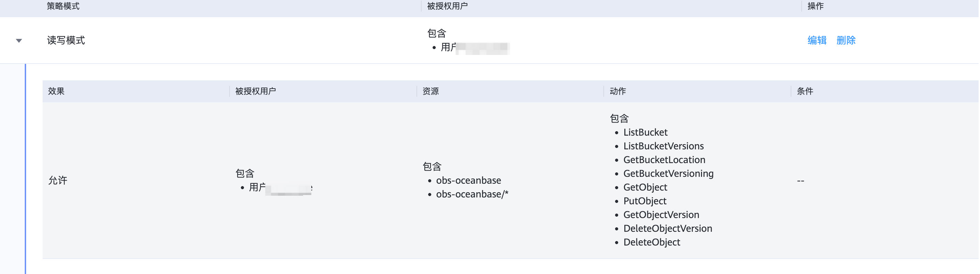Click the 动作 column header
Viewport: 980px width, 274px height.
(x=618, y=91)
